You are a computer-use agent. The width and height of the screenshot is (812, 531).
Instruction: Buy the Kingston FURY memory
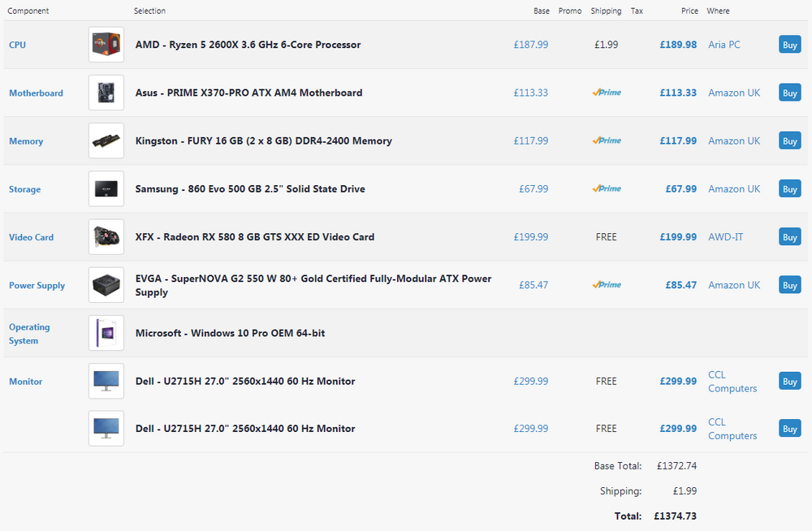tap(790, 141)
